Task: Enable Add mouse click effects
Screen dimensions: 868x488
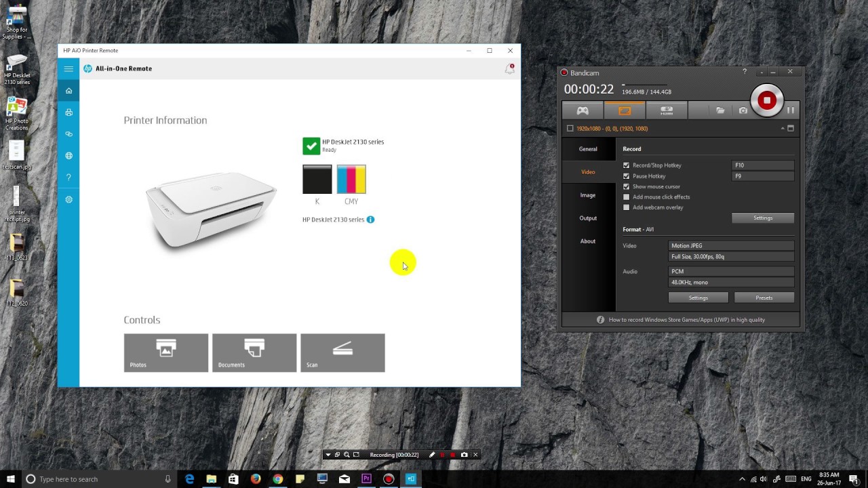Action: pos(626,197)
